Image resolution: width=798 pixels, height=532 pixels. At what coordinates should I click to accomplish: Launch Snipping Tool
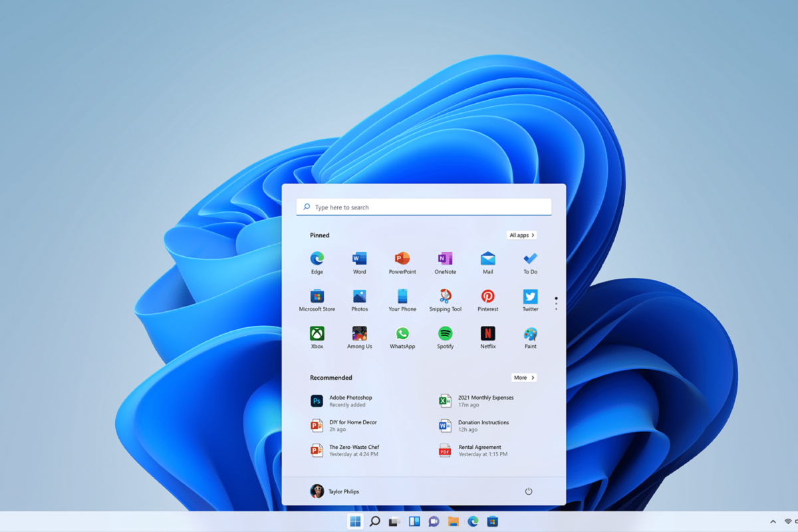click(x=445, y=300)
